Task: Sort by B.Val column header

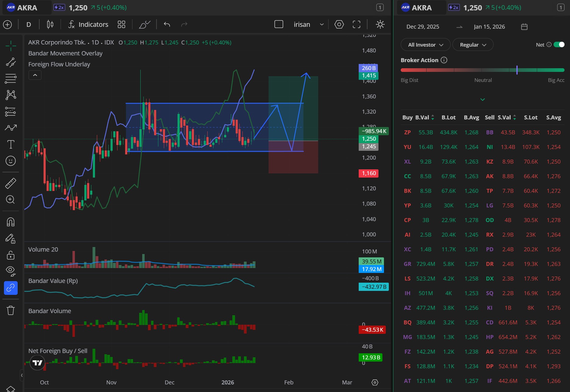Action: (424, 118)
